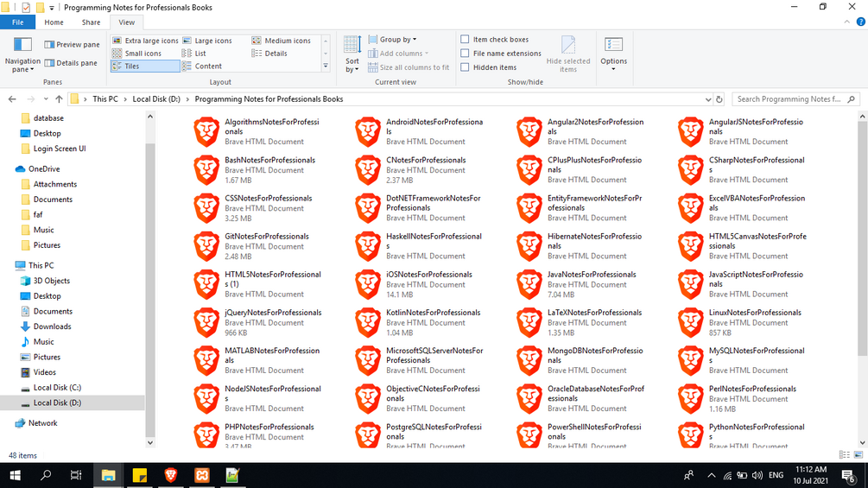Viewport: 868px width, 488px height.
Task: Click This PC in the address bar
Action: (x=105, y=99)
